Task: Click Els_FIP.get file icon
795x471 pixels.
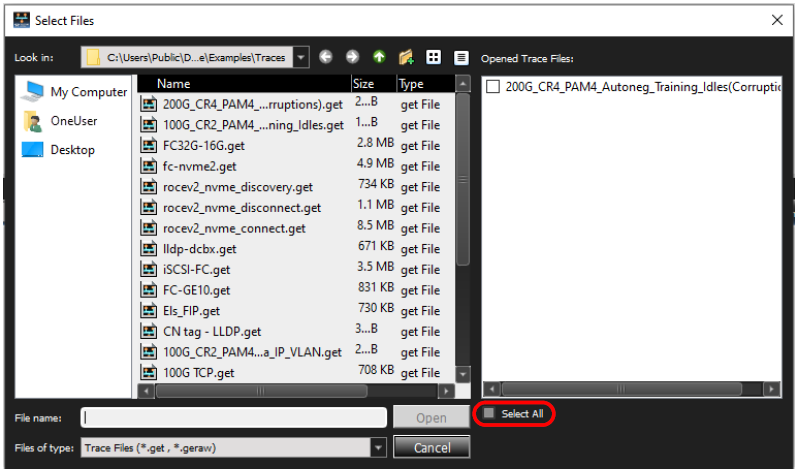Action: (149, 311)
